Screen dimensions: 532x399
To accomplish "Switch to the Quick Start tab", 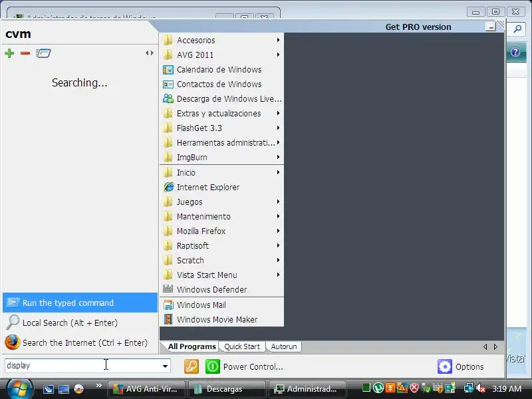I will tap(242, 346).
